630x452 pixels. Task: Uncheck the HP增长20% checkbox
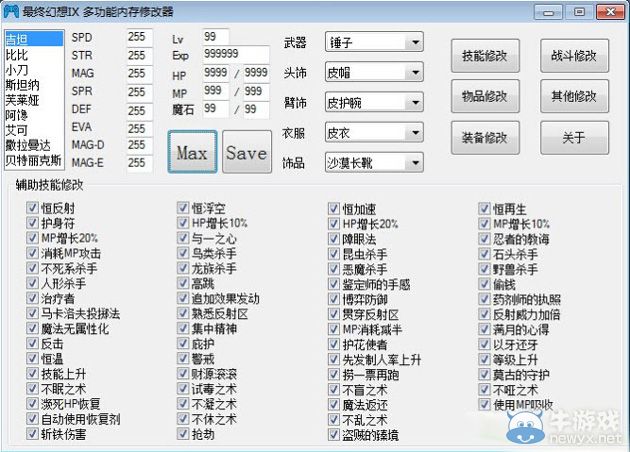tap(333, 224)
